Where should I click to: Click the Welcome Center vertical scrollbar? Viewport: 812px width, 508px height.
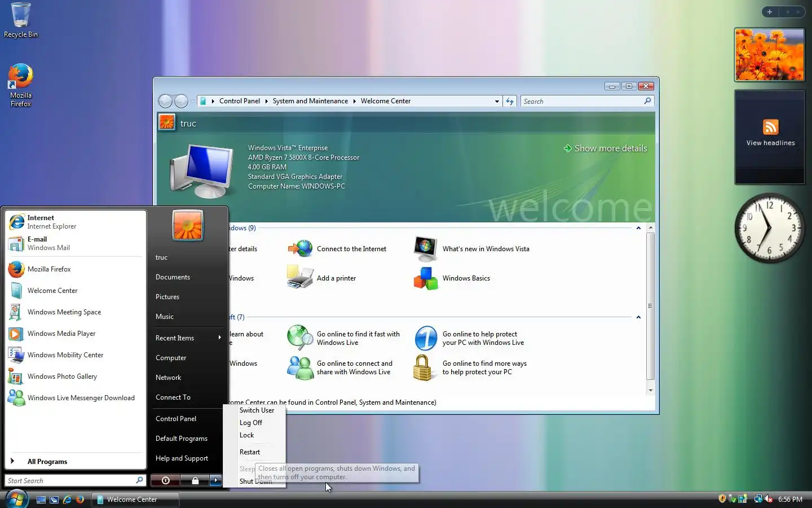650,309
